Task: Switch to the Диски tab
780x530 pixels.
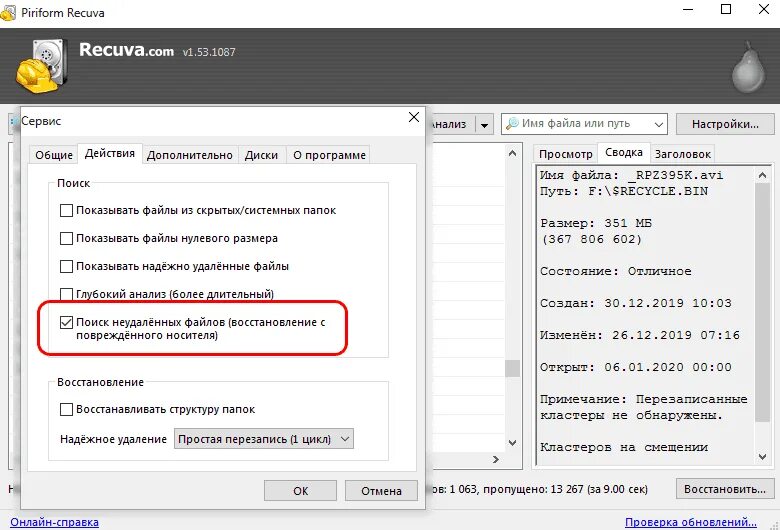Action: [261, 155]
